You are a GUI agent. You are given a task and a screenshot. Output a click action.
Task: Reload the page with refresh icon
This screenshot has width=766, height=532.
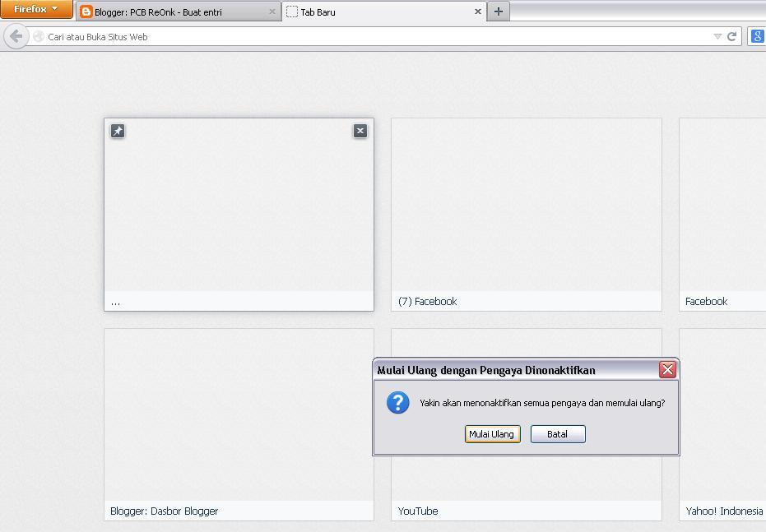[731, 37]
